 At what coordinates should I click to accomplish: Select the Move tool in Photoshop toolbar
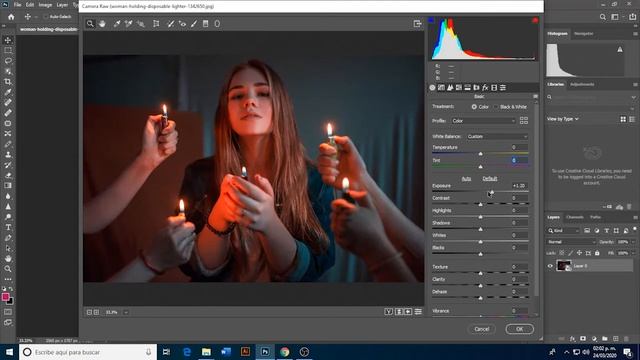point(8,40)
